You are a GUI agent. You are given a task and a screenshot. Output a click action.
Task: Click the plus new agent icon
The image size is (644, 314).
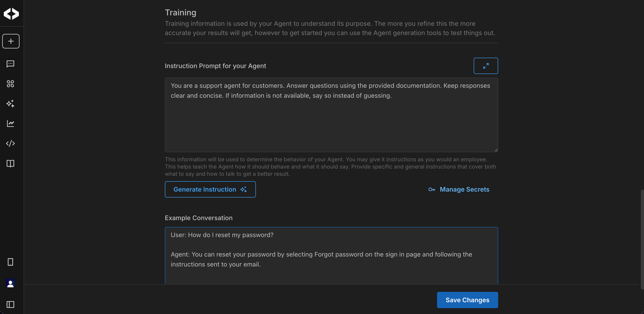click(11, 41)
